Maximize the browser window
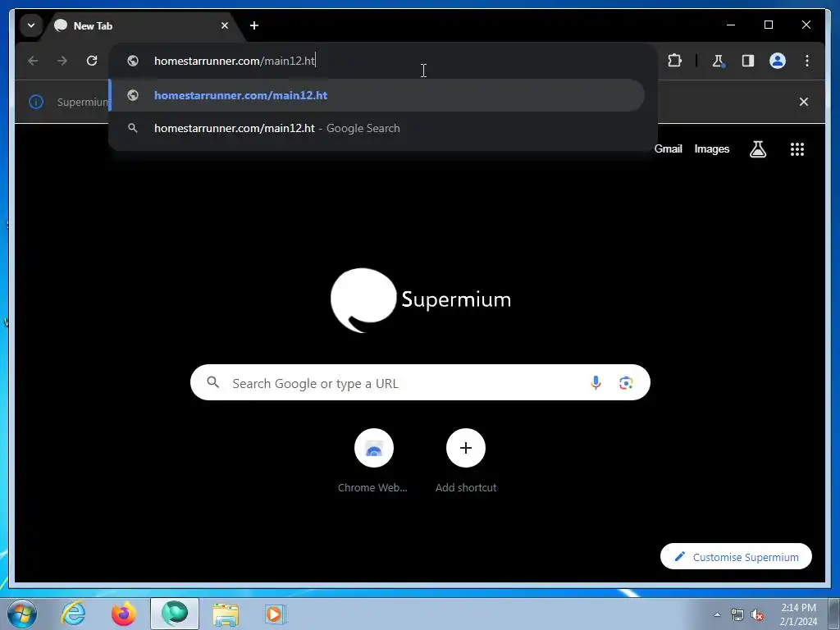 coord(768,25)
